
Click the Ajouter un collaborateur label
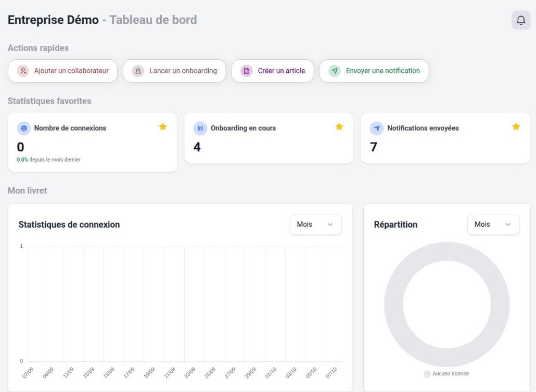point(71,71)
